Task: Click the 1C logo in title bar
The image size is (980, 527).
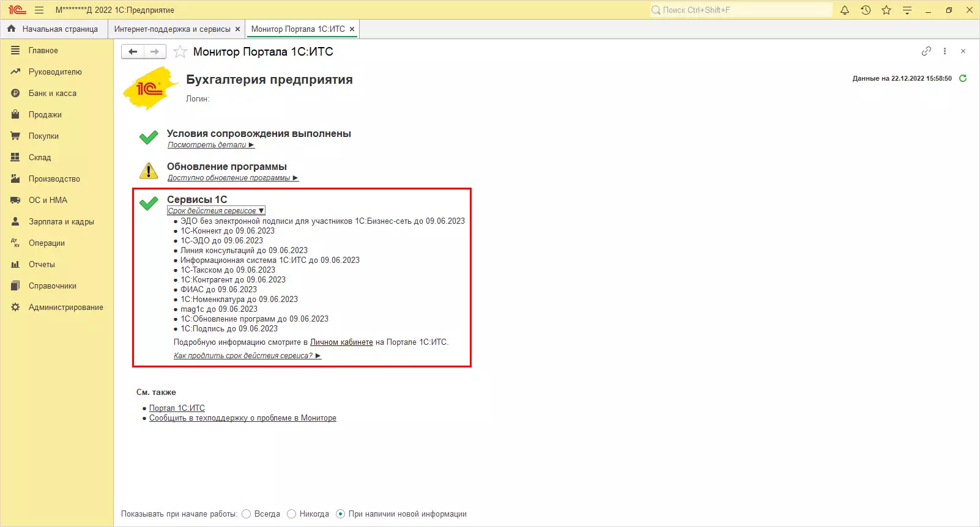Action: point(17,10)
